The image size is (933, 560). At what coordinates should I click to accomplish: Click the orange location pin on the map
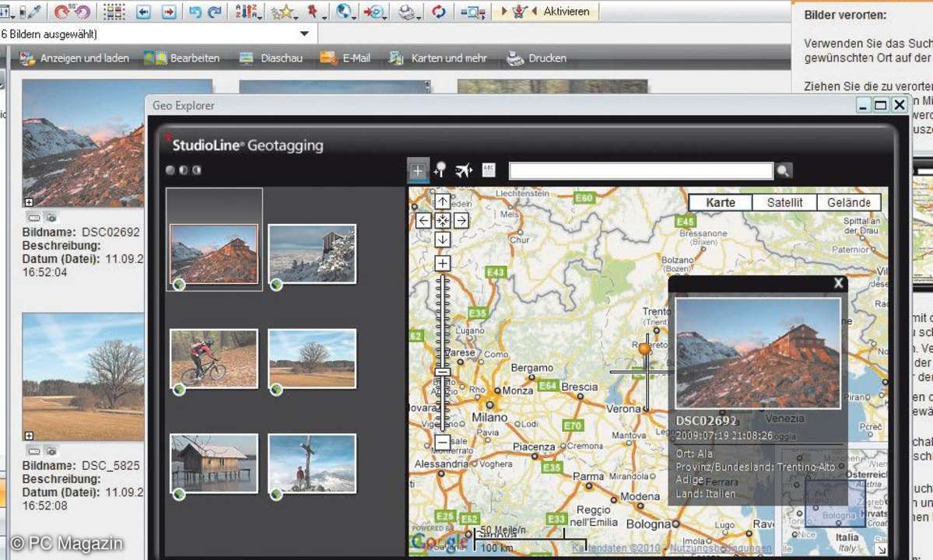coord(644,349)
